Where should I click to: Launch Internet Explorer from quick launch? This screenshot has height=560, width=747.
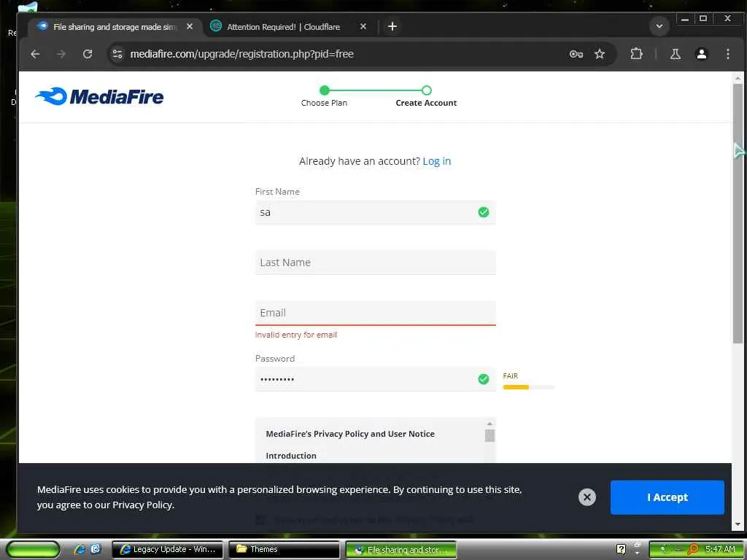[x=80, y=549]
